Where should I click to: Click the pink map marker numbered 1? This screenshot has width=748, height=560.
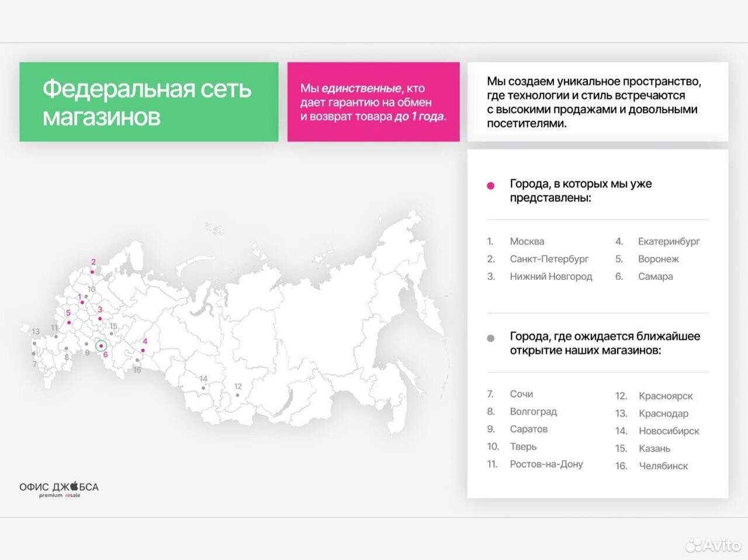click(82, 302)
